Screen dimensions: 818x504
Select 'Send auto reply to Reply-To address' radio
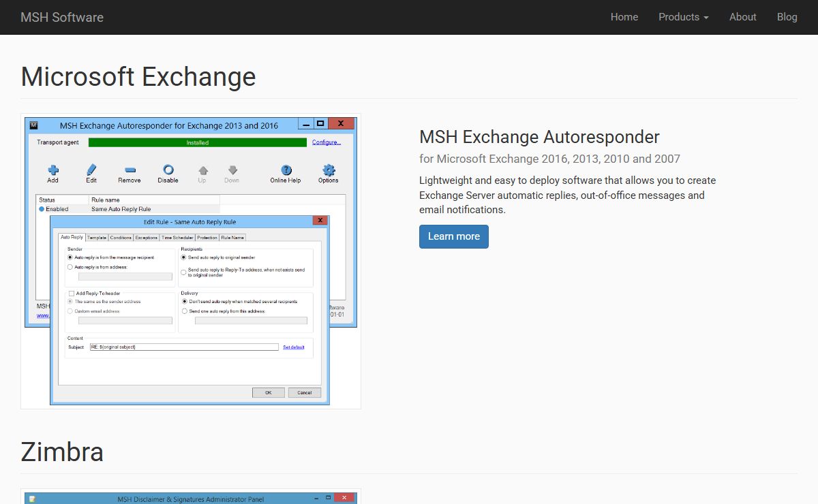click(183, 272)
